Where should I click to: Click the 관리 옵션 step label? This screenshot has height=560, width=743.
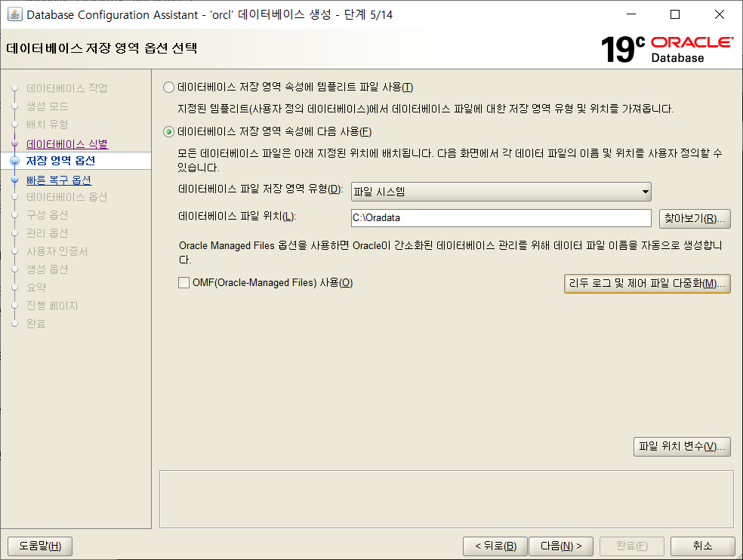(x=48, y=232)
